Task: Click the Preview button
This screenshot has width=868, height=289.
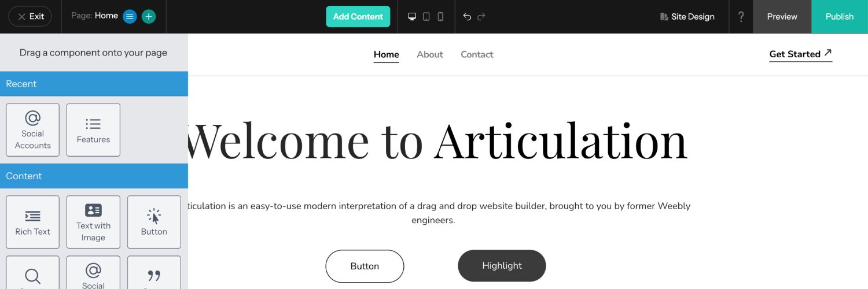Action: coord(782,17)
